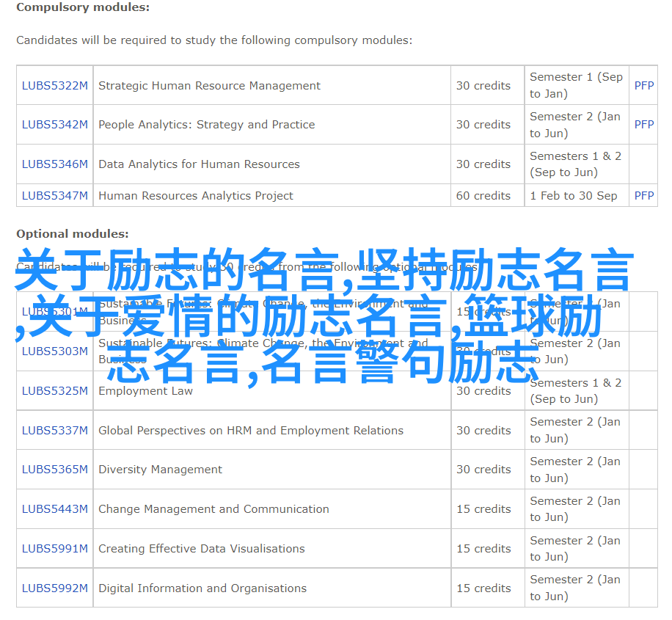Select the LUBS5325M Employment Law code
The width and height of the screenshot is (672, 620).
point(54,391)
